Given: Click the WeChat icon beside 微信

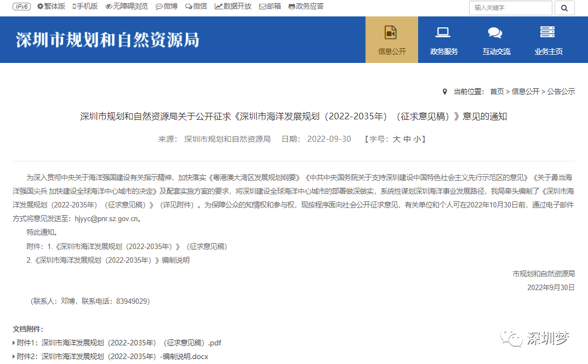Looking at the screenshot, I should click(189, 7).
